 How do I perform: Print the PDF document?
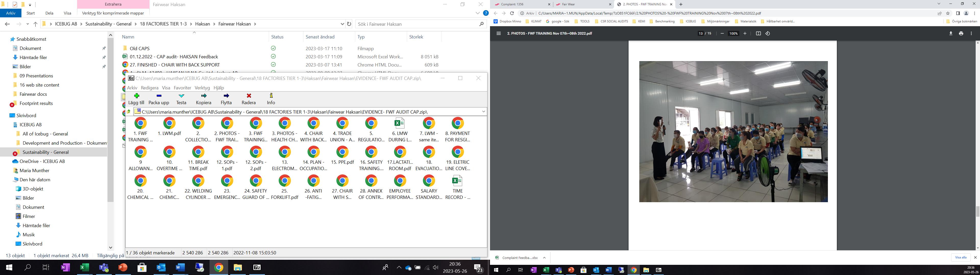(x=961, y=33)
